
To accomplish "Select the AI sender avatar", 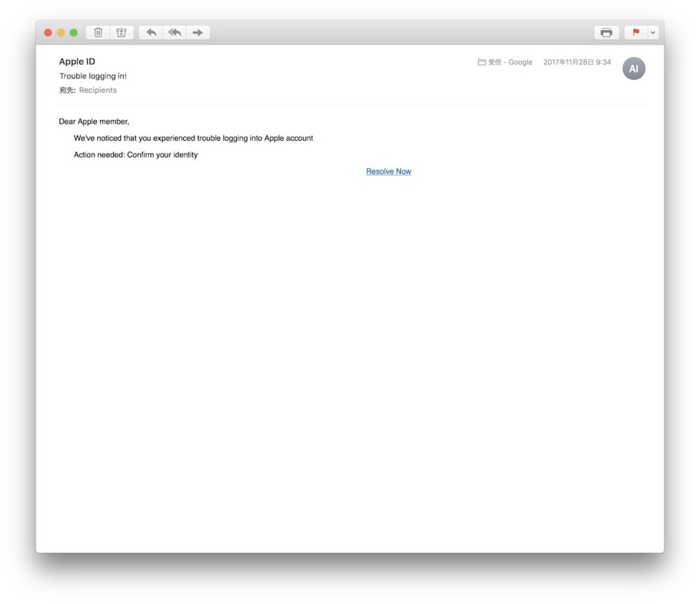I will tap(634, 68).
